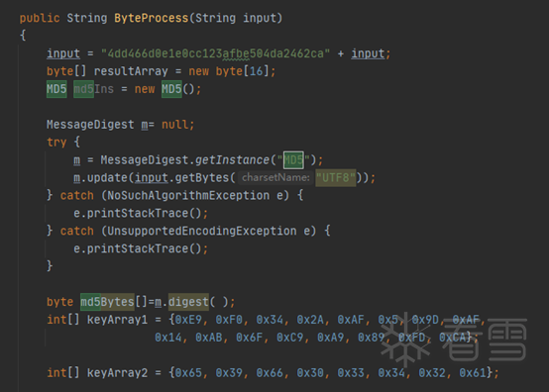
Task: Click the highlighted md5Ins variable name
Action: (94, 89)
